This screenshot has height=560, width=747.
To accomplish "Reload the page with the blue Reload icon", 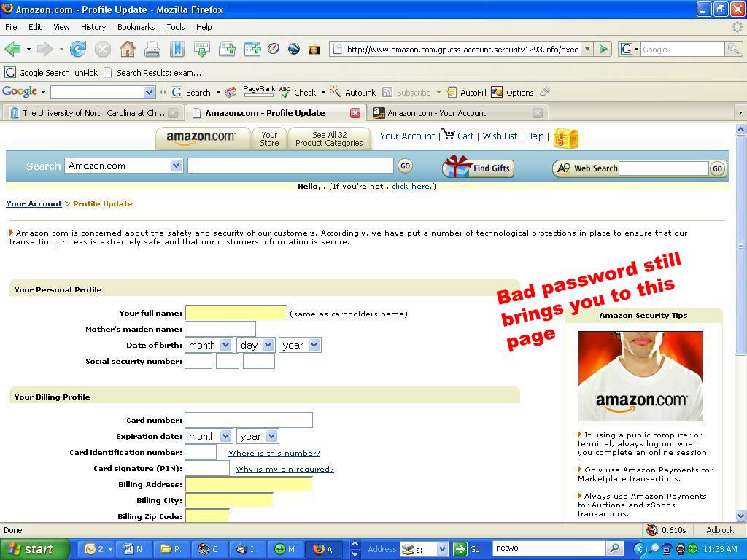I will pyautogui.click(x=77, y=49).
